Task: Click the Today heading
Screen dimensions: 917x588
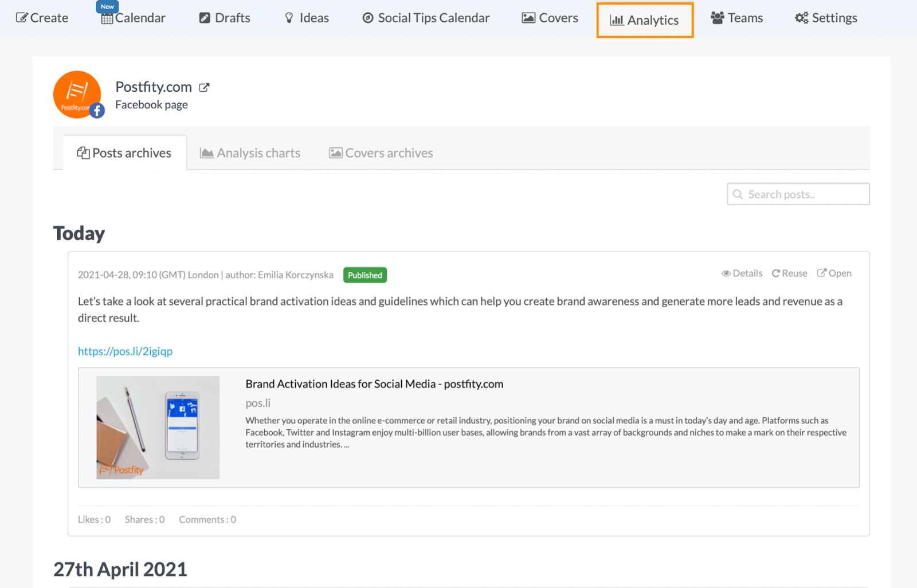Action: coord(79,233)
